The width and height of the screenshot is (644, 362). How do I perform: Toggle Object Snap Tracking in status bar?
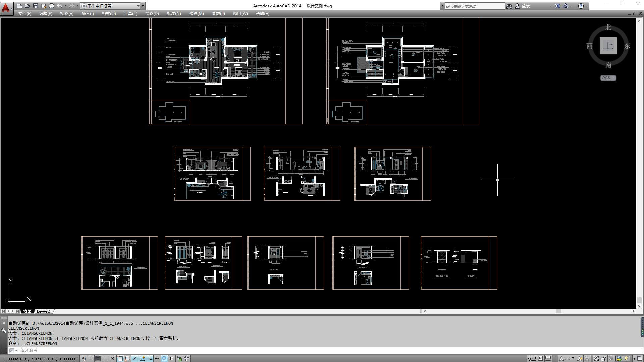(135, 359)
